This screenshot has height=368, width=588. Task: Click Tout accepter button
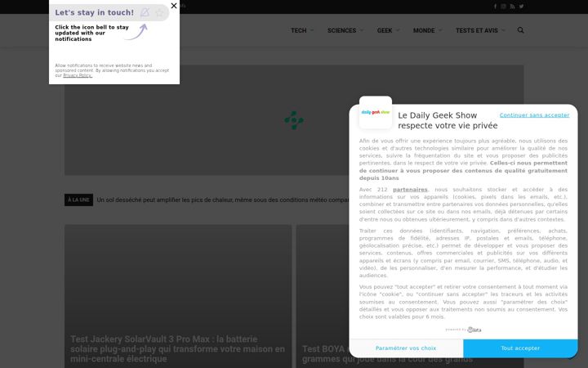[x=520, y=348]
